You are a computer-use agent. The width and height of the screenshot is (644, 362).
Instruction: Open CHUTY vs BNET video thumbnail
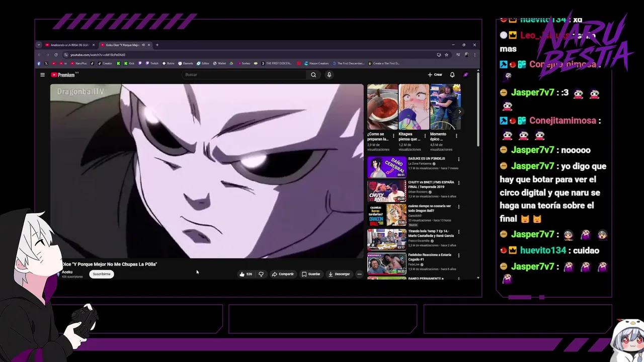click(386, 191)
